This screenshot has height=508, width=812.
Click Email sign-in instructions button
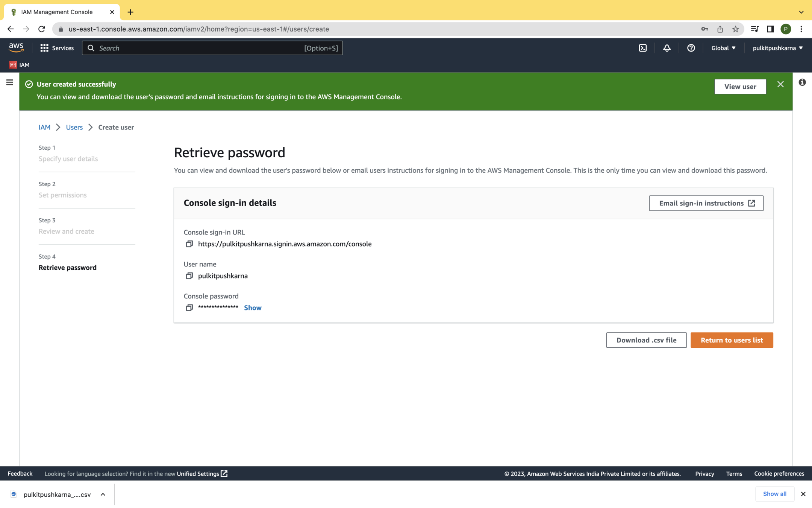click(706, 203)
